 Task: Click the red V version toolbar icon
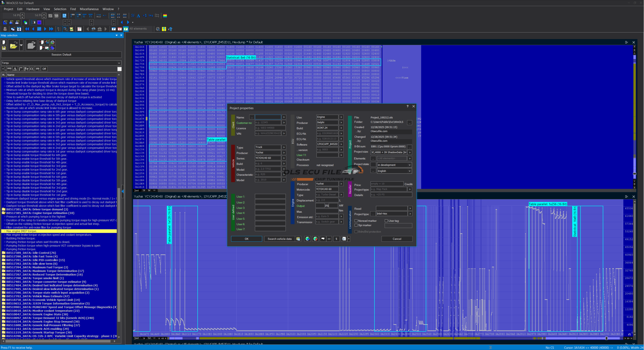[120, 29]
